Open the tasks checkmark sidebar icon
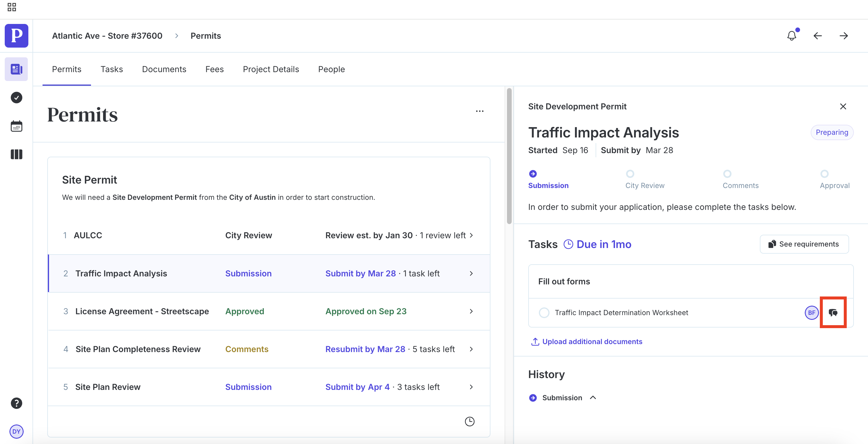 (x=16, y=98)
